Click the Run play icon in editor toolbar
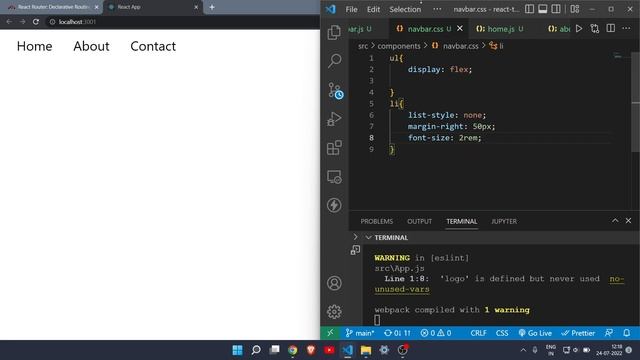The width and height of the screenshot is (640, 360). pyautogui.click(x=579, y=29)
